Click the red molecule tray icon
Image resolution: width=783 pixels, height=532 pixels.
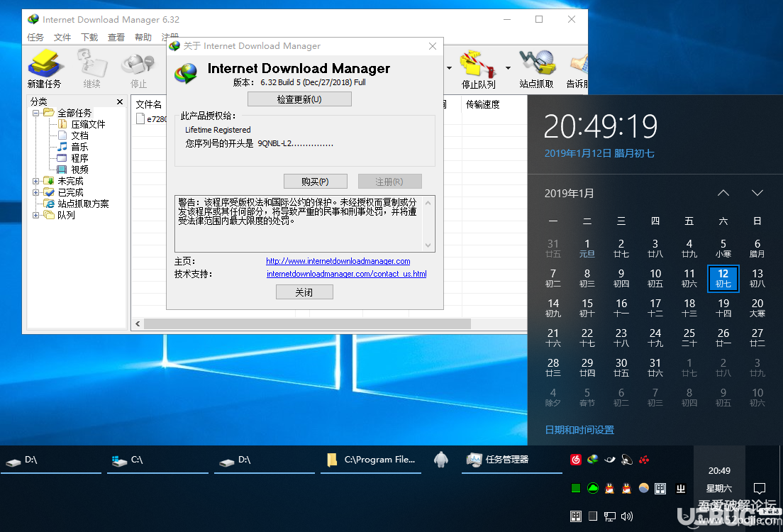click(x=644, y=460)
